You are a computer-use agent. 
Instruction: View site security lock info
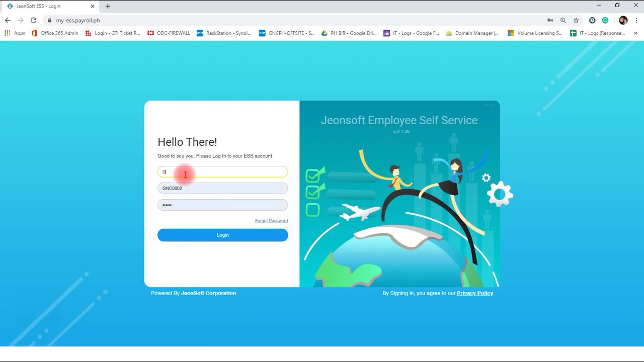[49, 21]
